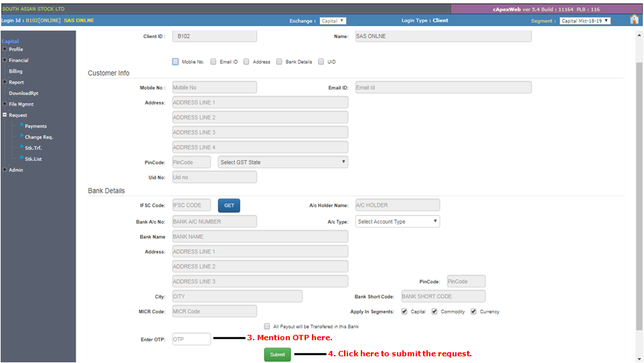This screenshot has height=363, width=644.
Task: Focus the Uid no field
Action: coord(214,177)
